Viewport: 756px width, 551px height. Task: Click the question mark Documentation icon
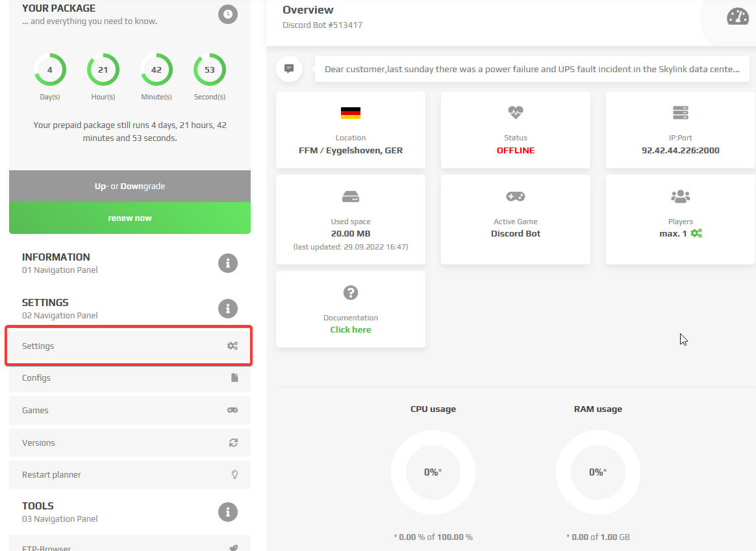(x=351, y=292)
